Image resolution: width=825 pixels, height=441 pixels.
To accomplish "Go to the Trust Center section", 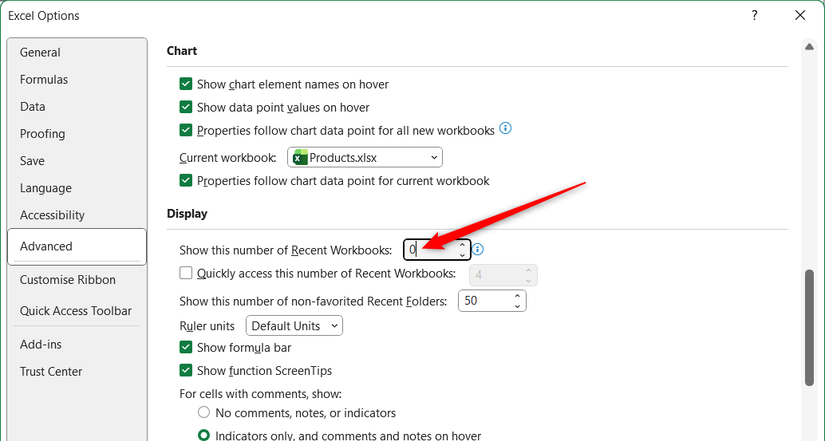I will pyautogui.click(x=51, y=372).
